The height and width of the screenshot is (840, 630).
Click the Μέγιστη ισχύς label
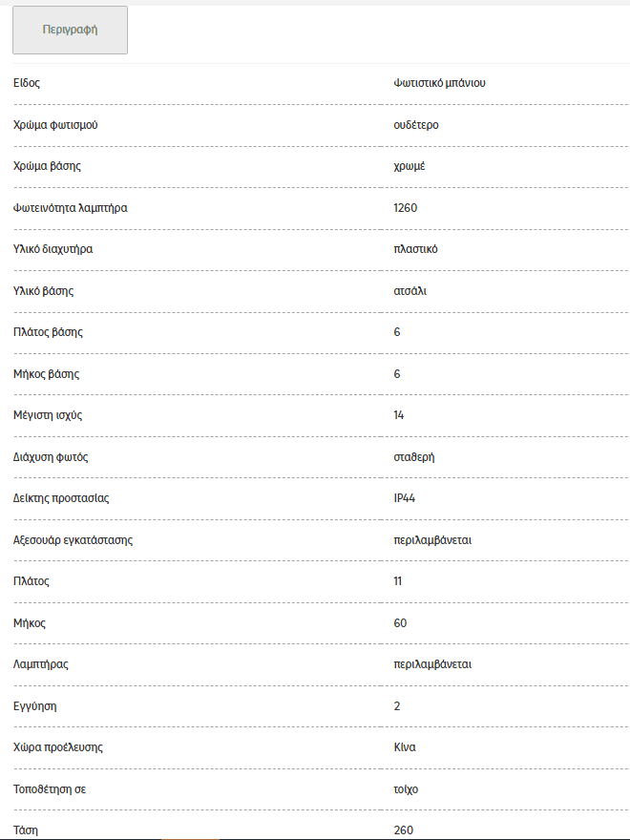(x=48, y=415)
